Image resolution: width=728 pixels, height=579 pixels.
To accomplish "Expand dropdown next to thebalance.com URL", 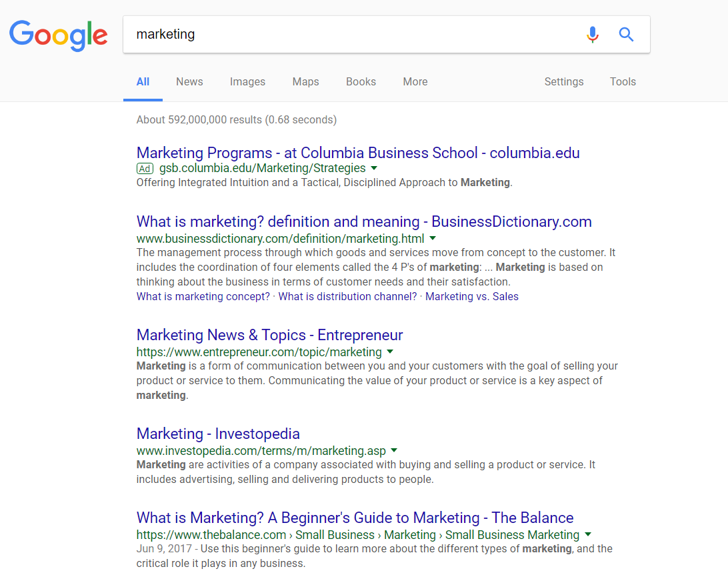I will pos(588,534).
